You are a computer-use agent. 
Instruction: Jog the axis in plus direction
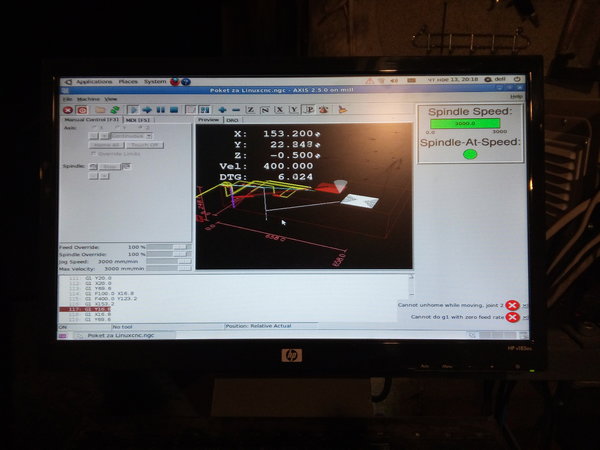pos(104,136)
